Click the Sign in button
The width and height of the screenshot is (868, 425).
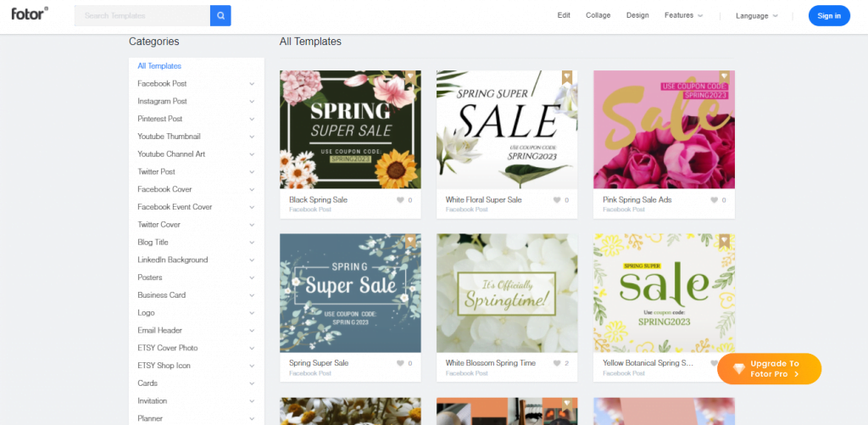[x=829, y=15]
